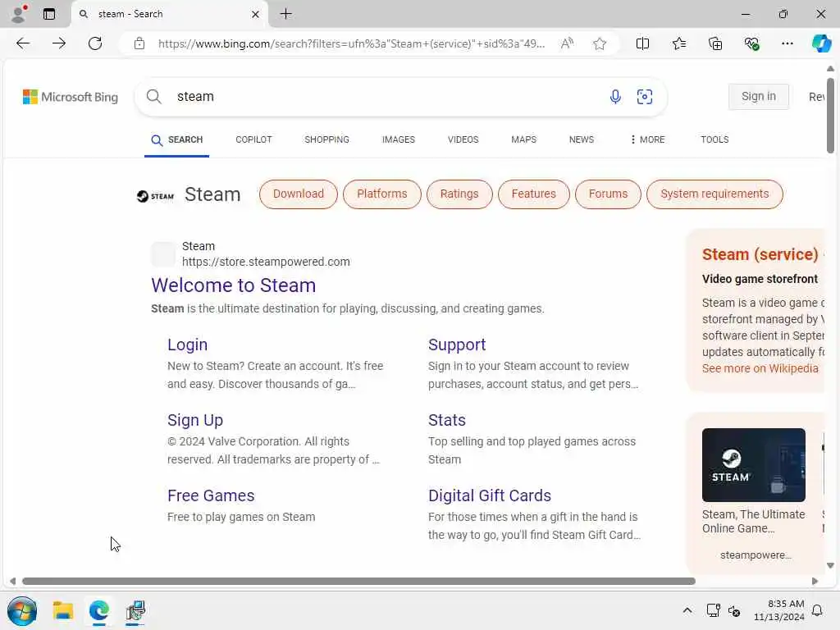This screenshot has width=840, height=630.
Task: Open the collections icon
Action: pyautogui.click(x=715, y=43)
